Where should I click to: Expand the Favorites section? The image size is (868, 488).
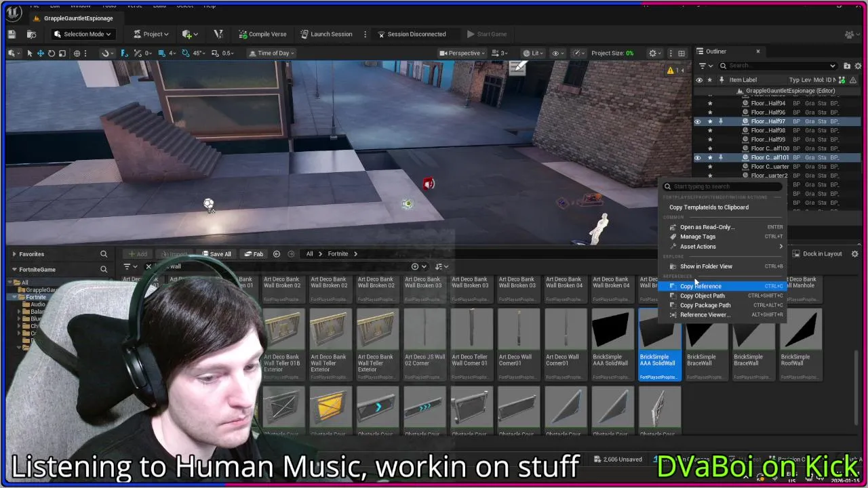[14, 254]
